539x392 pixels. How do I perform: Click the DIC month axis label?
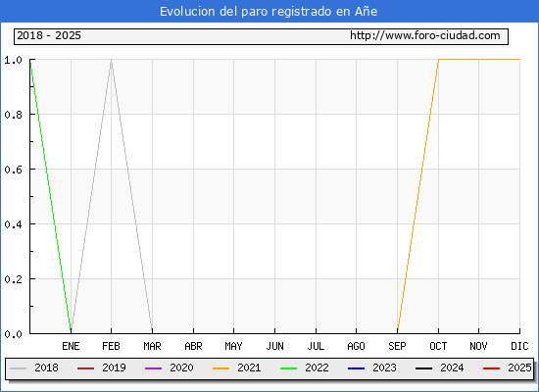519,346
